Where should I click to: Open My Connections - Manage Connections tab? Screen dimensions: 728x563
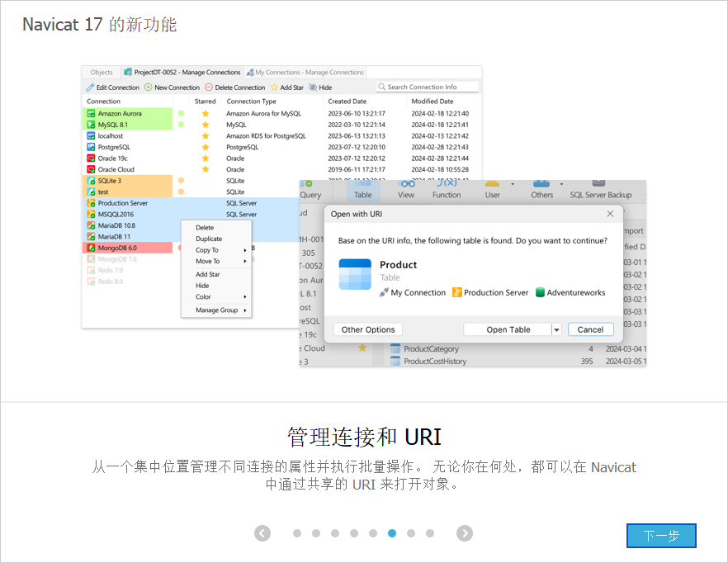pyautogui.click(x=305, y=73)
